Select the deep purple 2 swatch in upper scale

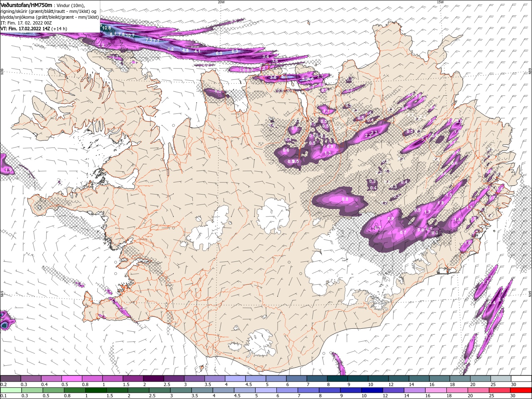(x=153, y=379)
